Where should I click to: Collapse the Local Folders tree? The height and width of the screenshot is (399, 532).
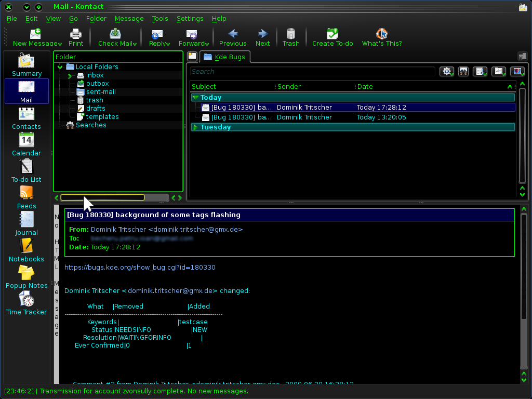point(60,67)
